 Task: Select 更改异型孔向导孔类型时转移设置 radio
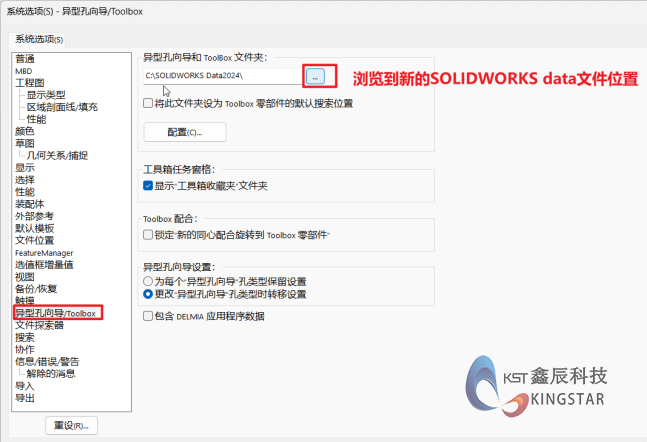click(x=148, y=294)
